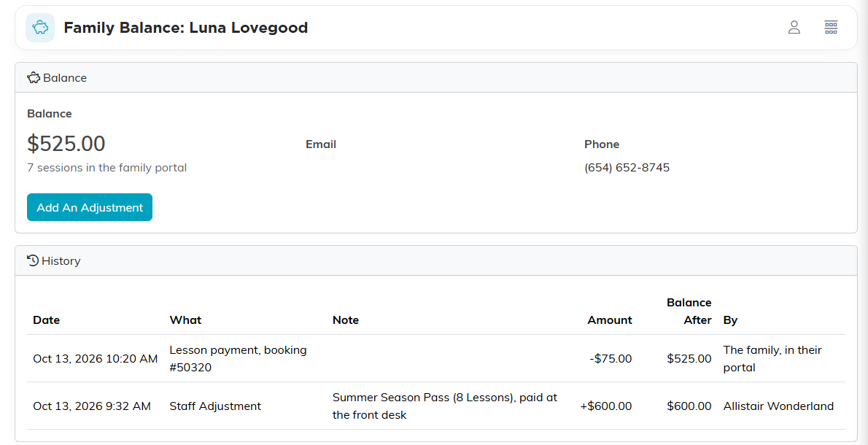Screen dimensions: 868x445
Task: Click the -$75.00 amount cell
Action: [611, 359]
